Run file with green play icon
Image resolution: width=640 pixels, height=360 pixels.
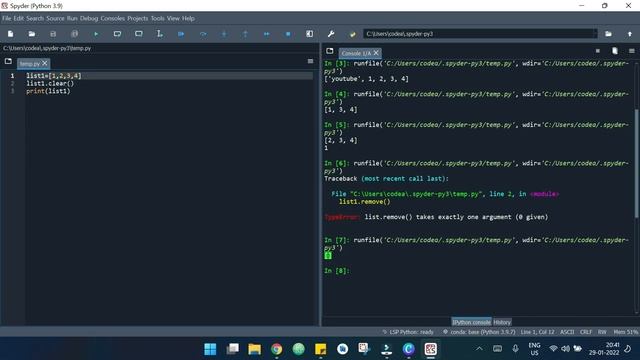click(x=96, y=34)
